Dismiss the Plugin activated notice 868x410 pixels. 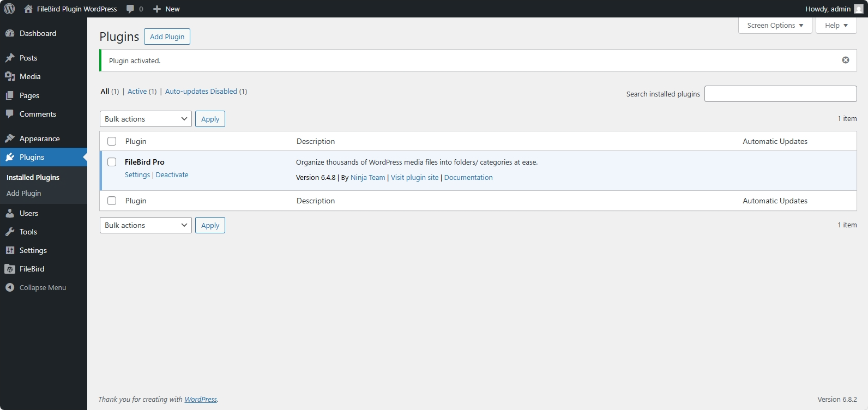(845, 60)
